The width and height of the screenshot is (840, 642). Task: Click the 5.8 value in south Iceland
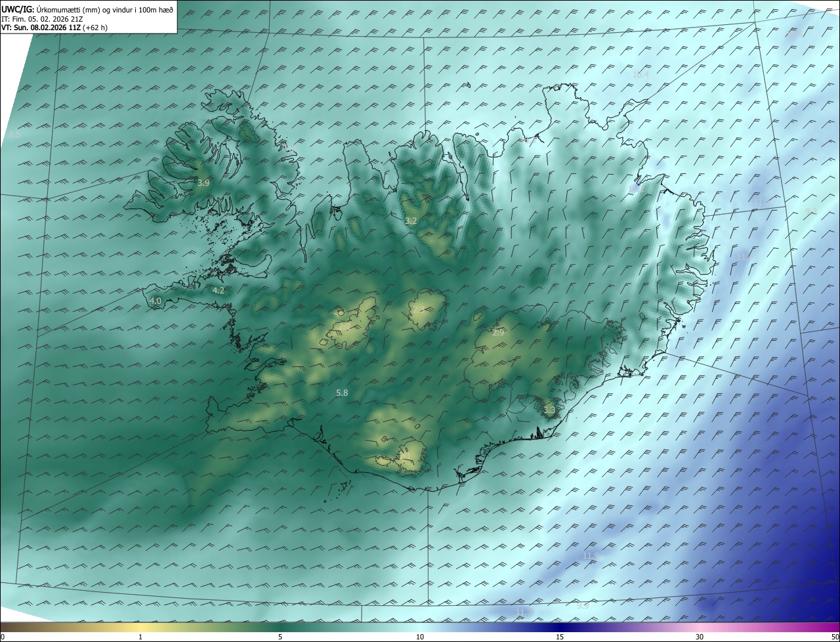pos(342,393)
